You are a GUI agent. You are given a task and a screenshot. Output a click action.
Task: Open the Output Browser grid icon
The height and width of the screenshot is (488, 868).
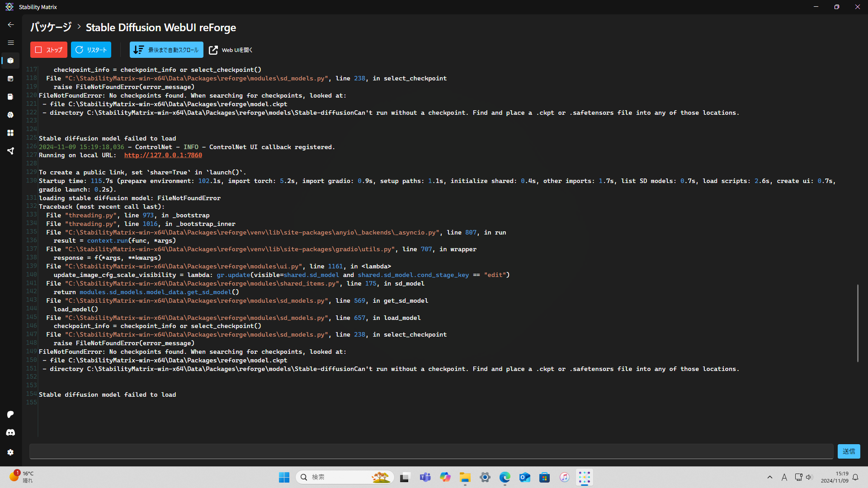(10, 133)
